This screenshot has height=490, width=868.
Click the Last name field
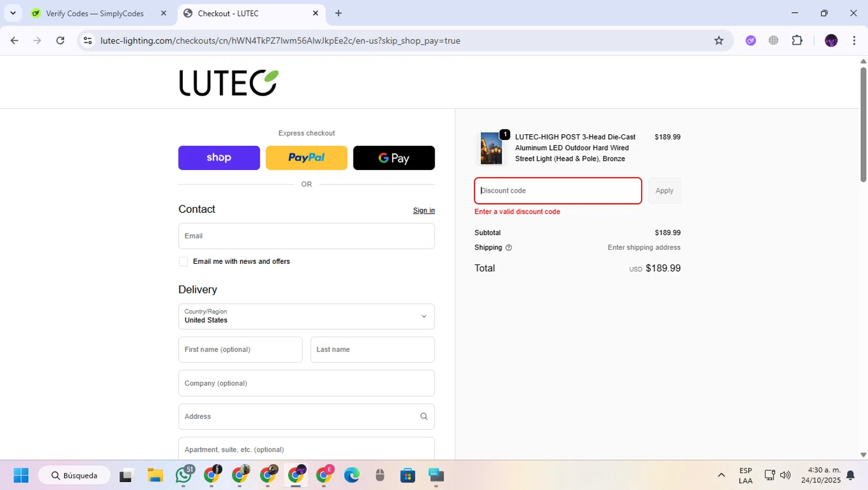point(372,349)
